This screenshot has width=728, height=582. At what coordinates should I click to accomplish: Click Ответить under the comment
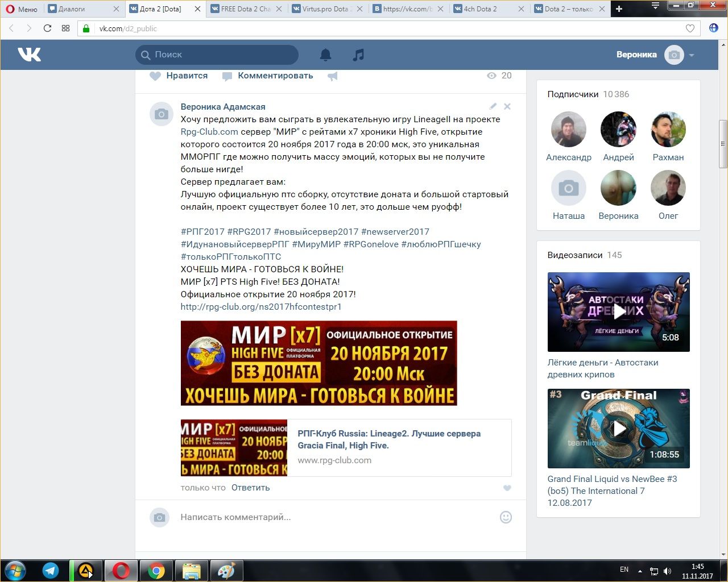click(x=250, y=488)
